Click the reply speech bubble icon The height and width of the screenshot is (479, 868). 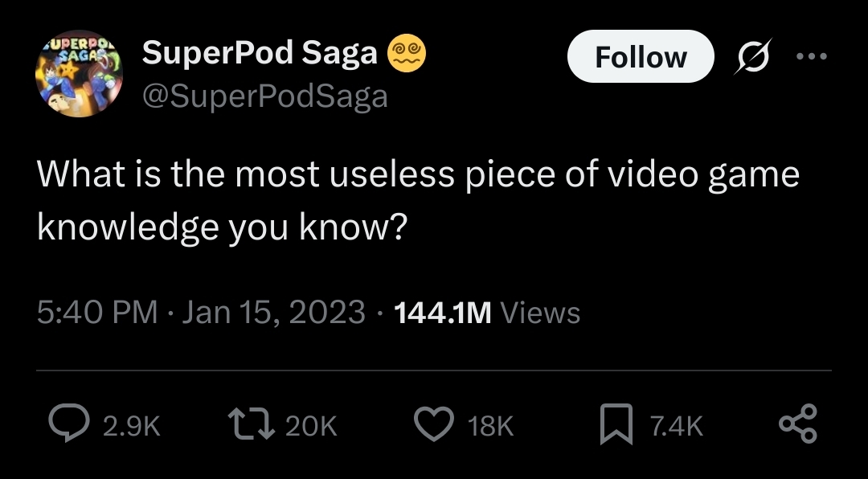(68, 425)
